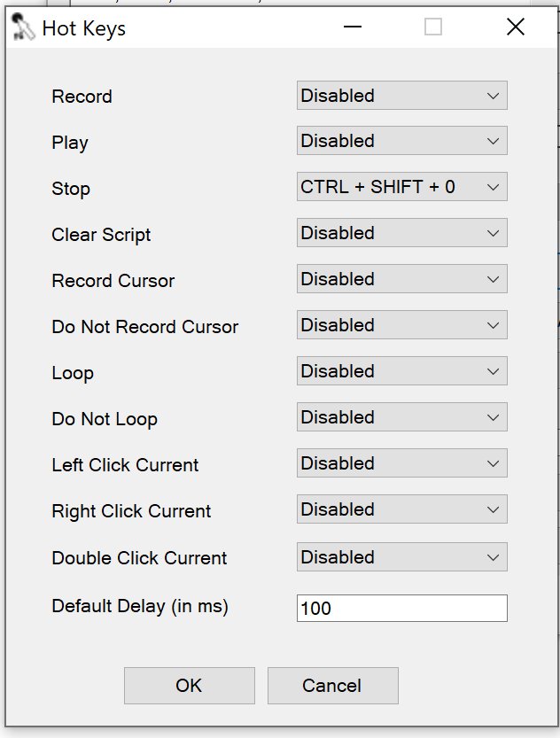The width and height of the screenshot is (560, 738).
Task: Click the Hot Keys title bar text
Action: click(x=84, y=29)
